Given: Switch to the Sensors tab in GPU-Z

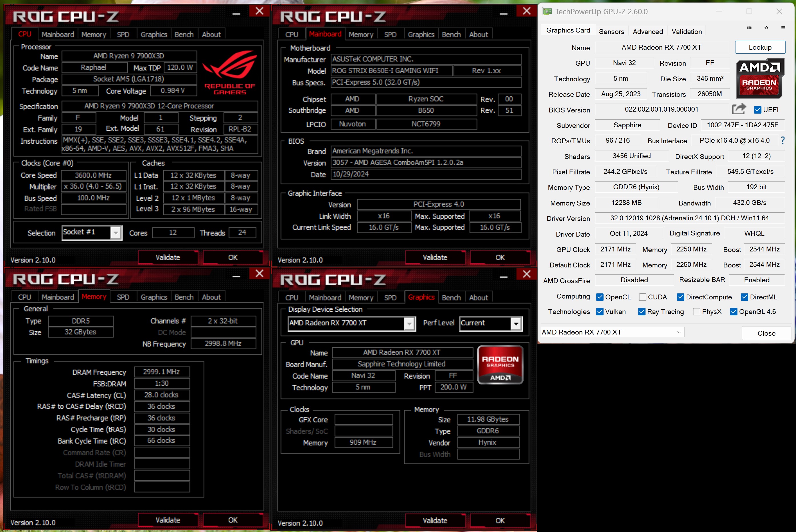Looking at the screenshot, I should pyautogui.click(x=612, y=32).
